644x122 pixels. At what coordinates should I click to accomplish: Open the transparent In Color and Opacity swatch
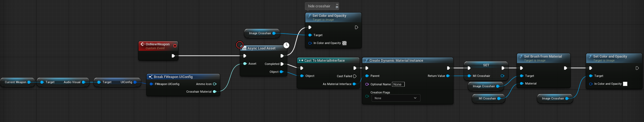click(x=344, y=43)
